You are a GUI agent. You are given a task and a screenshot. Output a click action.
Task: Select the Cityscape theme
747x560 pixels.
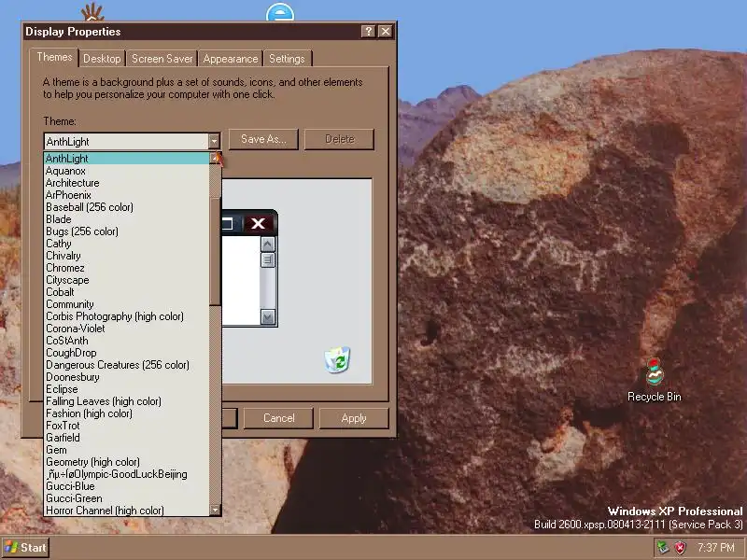tap(127, 280)
